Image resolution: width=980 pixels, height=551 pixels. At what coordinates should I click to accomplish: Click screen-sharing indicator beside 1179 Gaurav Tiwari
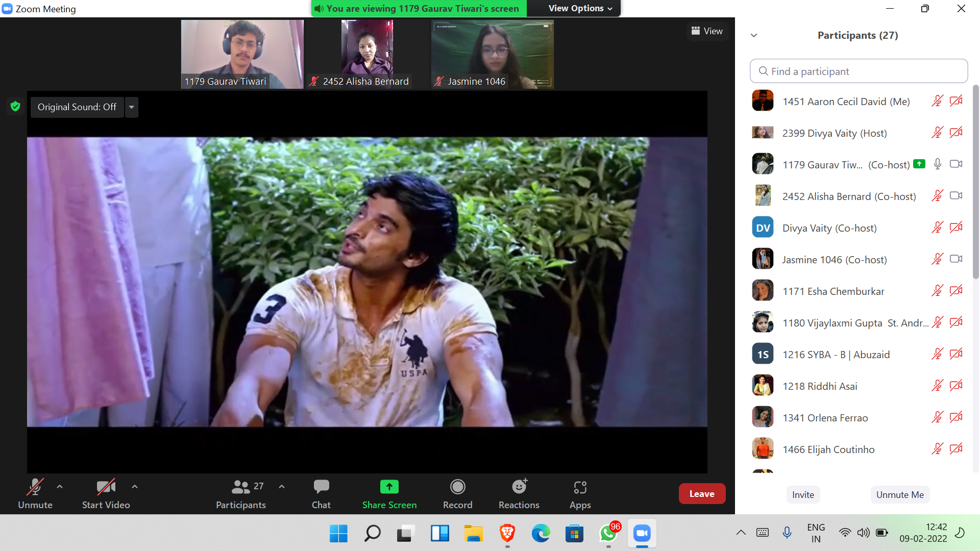919,164
